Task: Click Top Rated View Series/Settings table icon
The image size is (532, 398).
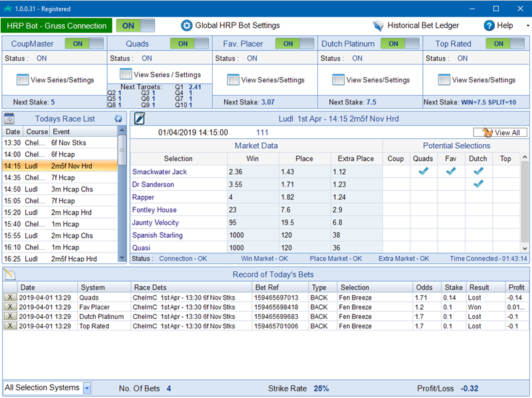Action: click(444, 80)
